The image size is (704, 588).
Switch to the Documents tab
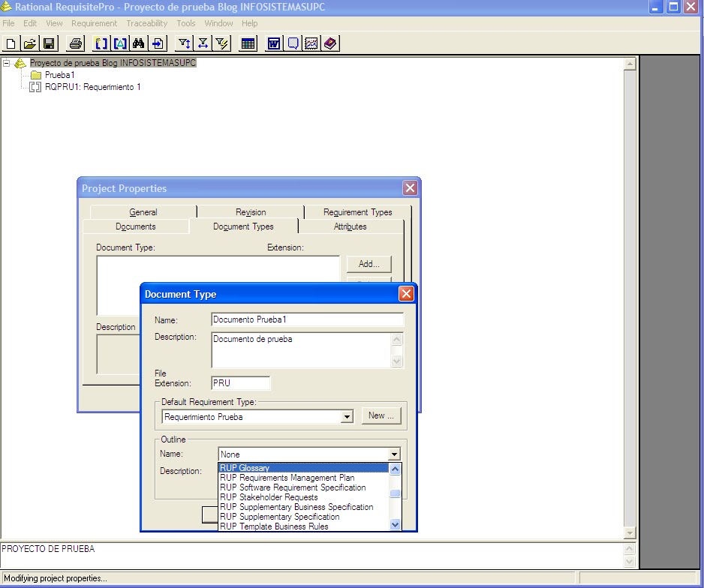point(136,226)
